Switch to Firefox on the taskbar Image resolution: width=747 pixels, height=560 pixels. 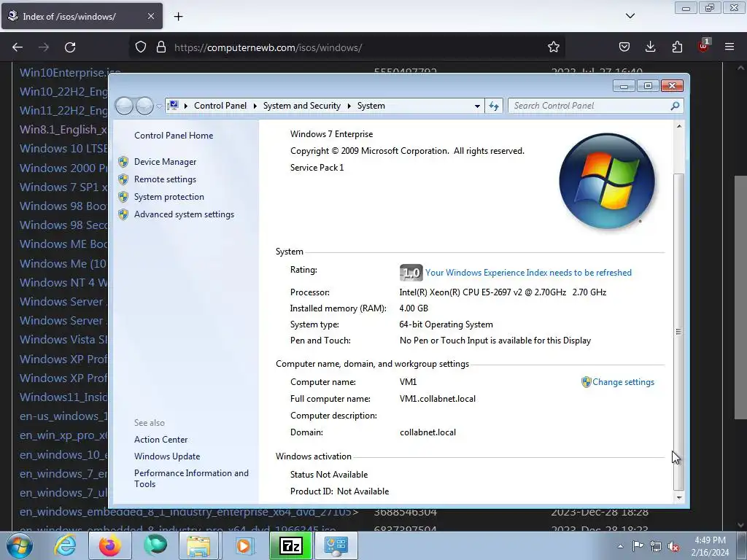point(110,545)
